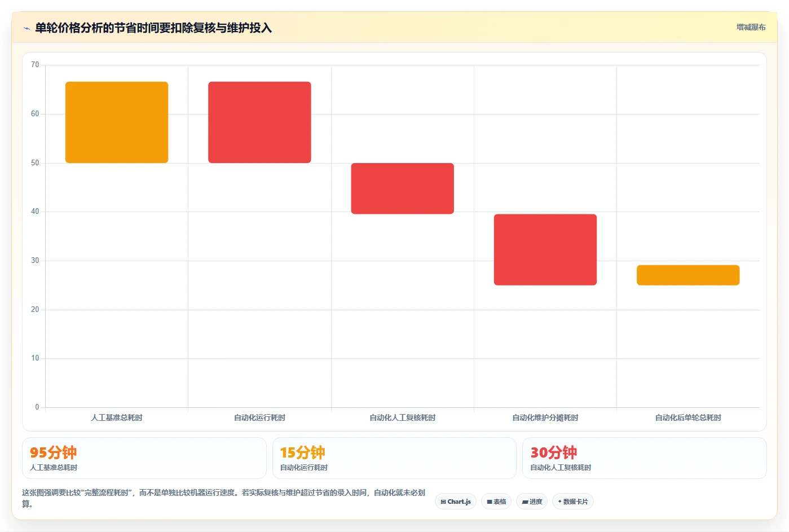This screenshot has height=532, width=789.
Task: Click the title icon before 单轮价格分析
Action: [27, 28]
